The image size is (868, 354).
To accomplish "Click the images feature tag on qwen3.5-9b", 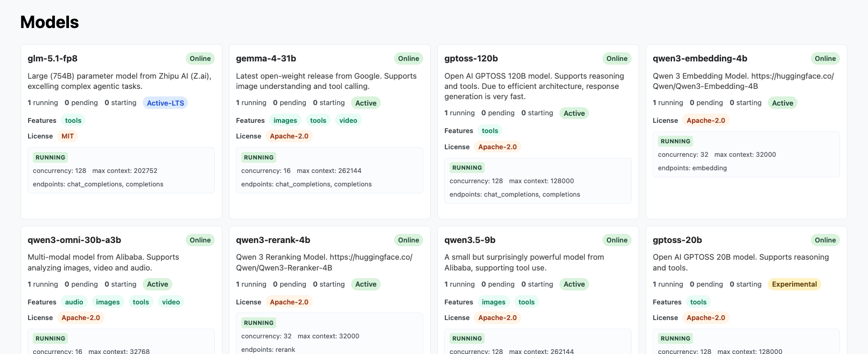I will 493,302.
